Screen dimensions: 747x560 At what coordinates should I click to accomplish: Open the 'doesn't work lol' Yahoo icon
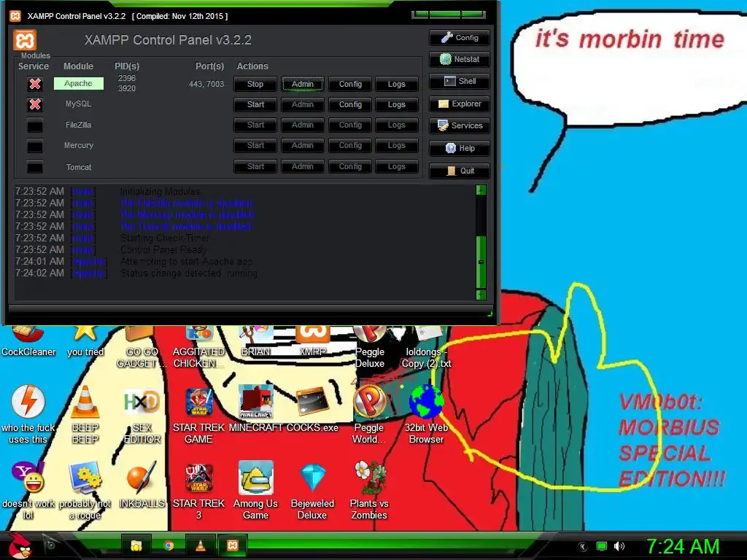click(28, 491)
